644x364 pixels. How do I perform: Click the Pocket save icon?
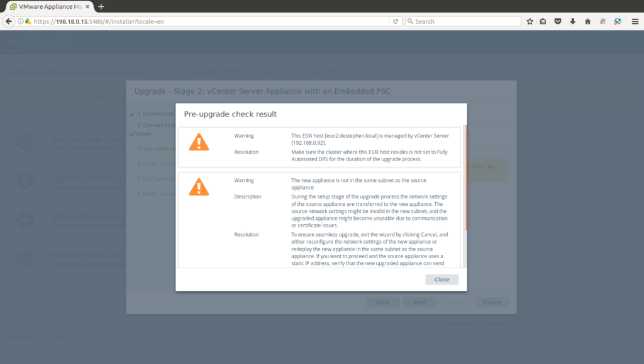coord(558,21)
